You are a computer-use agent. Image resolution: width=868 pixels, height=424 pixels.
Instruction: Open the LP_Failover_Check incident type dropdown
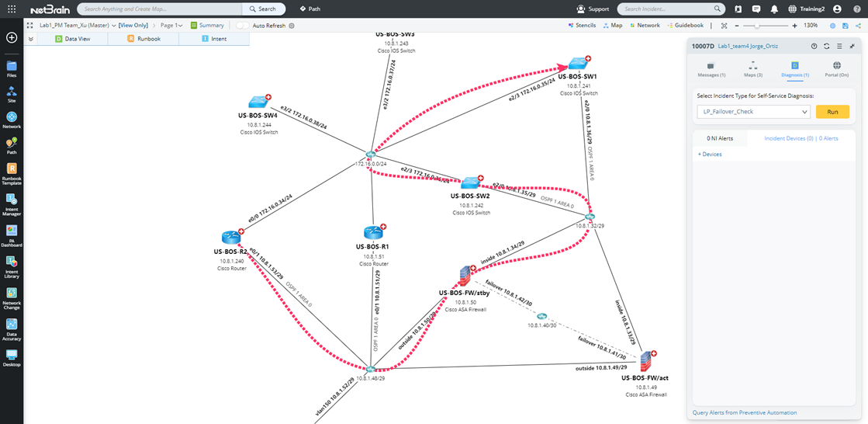click(x=753, y=112)
